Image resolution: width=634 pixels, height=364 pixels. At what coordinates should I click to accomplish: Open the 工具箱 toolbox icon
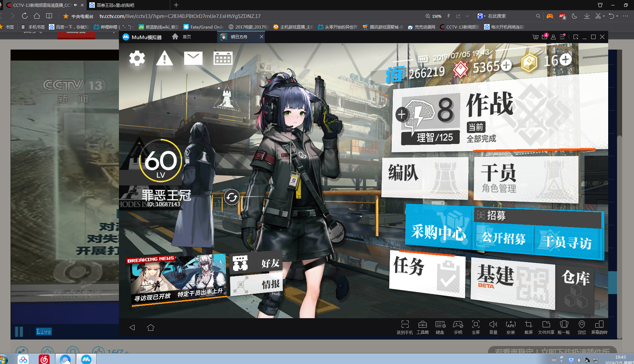click(423, 327)
